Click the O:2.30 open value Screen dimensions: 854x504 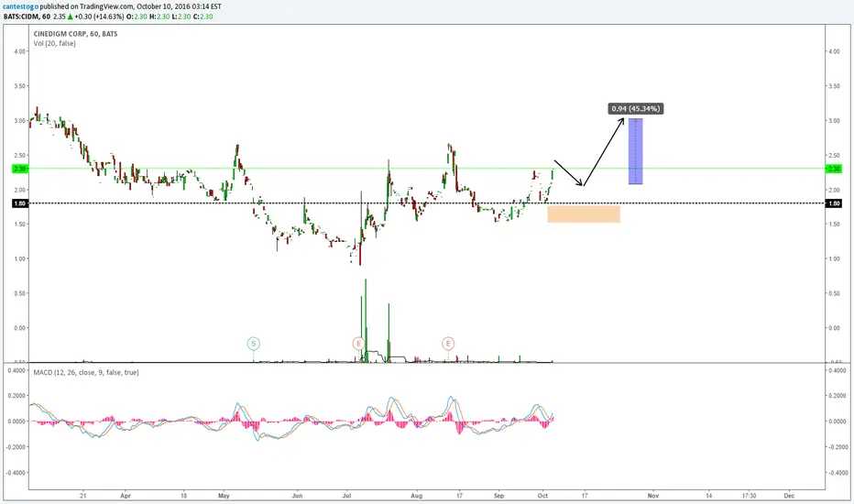[x=137, y=16]
